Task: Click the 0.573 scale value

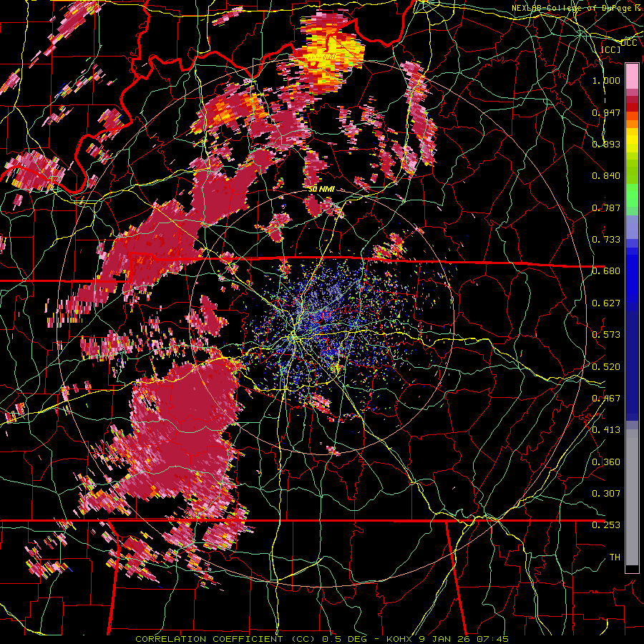Action: click(606, 335)
